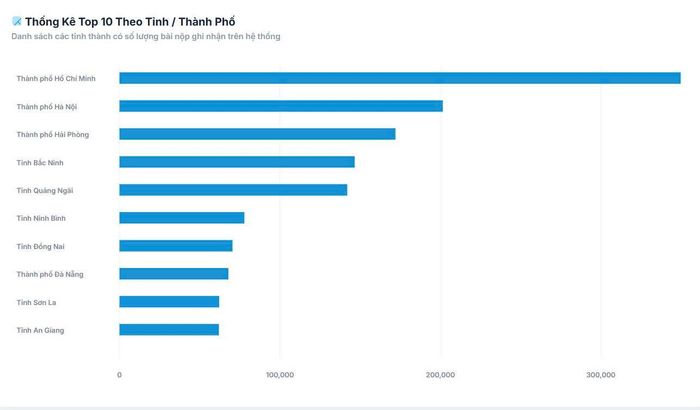Click the 300,000 axis tick label

coord(600,375)
